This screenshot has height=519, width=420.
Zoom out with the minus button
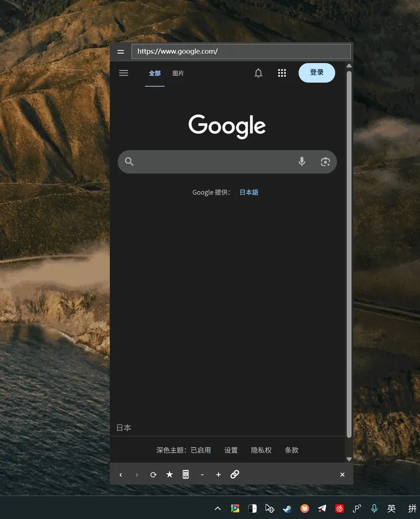(202, 475)
